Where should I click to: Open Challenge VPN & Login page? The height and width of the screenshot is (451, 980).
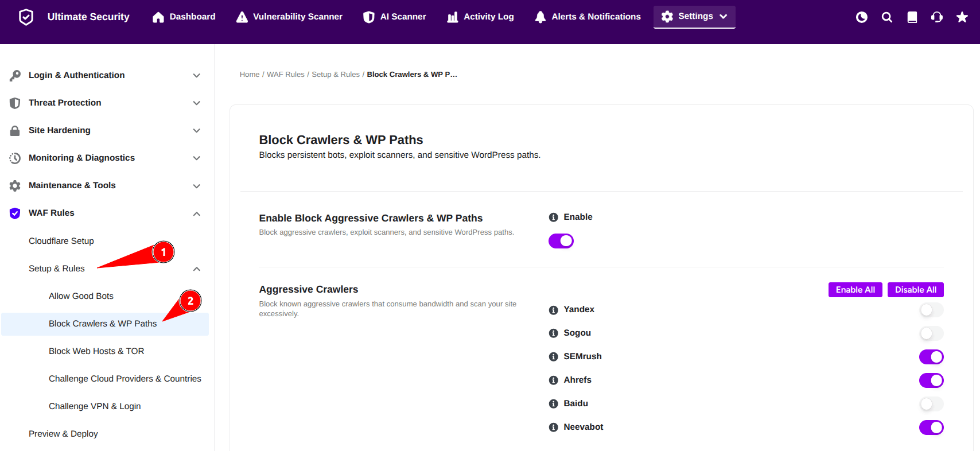[x=95, y=406]
